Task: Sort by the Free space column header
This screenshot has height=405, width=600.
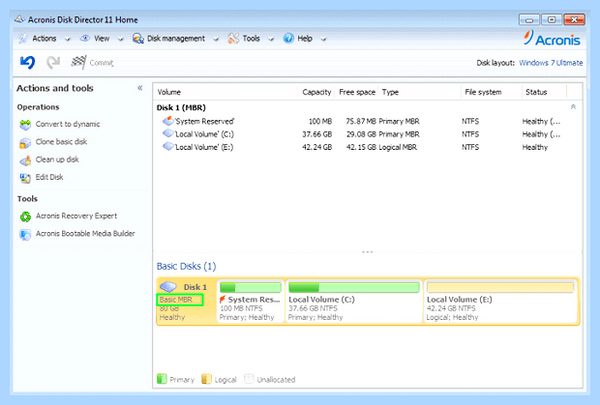Action: pos(357,92)
